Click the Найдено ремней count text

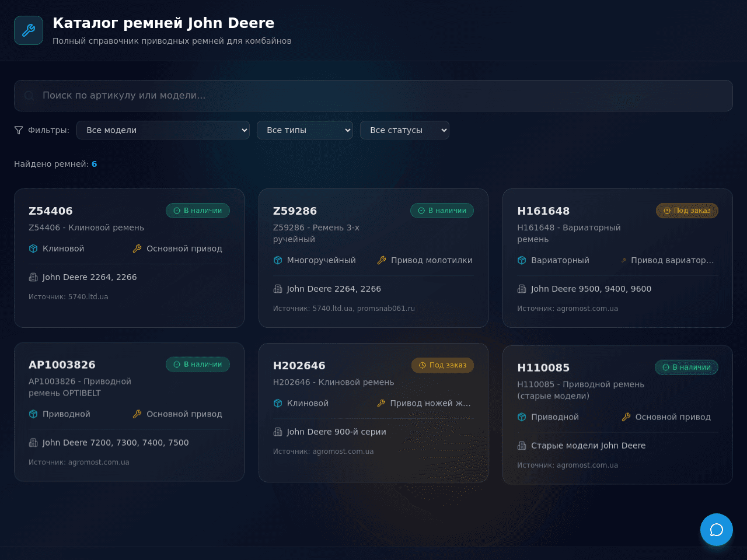pos(55,164)
